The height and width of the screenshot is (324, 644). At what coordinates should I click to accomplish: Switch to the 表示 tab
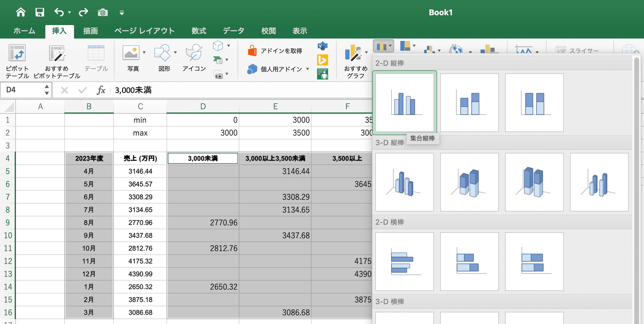pos(300,31)
